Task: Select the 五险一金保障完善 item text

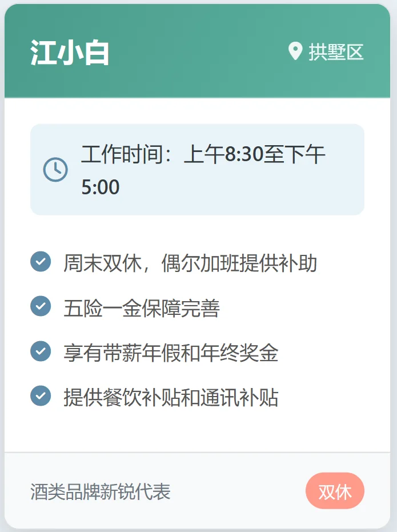Action: [x=142, y=308]
